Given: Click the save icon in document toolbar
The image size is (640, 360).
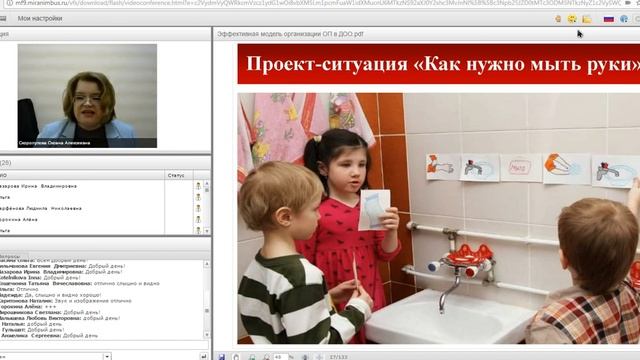Looking at the screenshot, I should (221, 357).
